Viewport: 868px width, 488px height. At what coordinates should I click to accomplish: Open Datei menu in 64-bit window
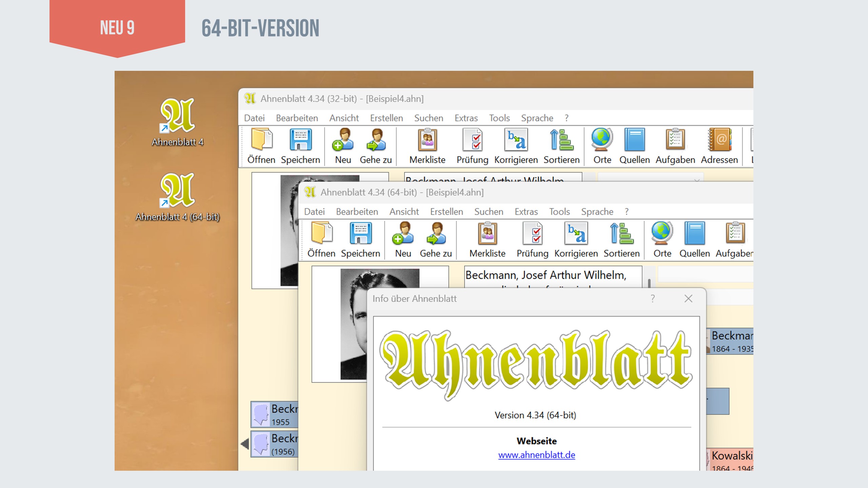[314, 212]
